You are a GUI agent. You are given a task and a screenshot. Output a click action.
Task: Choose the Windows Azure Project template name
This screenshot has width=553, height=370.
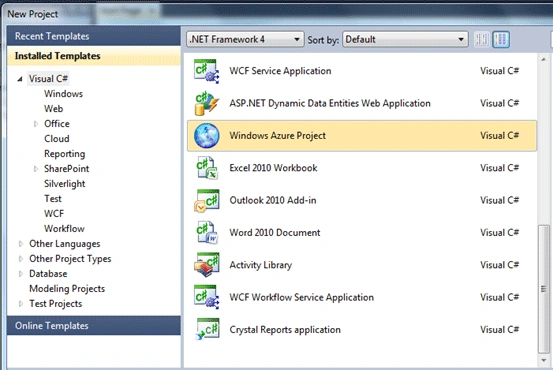point(278,136)
